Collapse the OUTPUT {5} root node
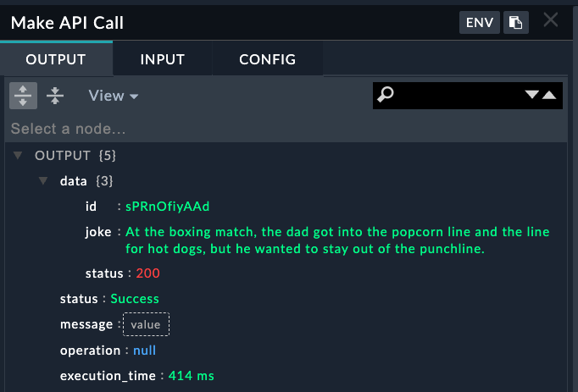Viewport: 578px width, 392px height. [x=18, y=155]
